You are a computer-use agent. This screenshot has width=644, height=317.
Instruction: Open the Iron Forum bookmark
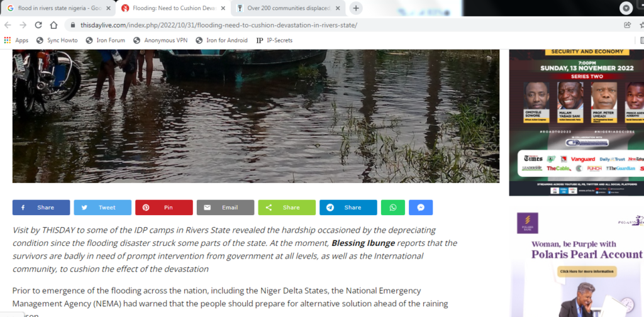[106, 40]
